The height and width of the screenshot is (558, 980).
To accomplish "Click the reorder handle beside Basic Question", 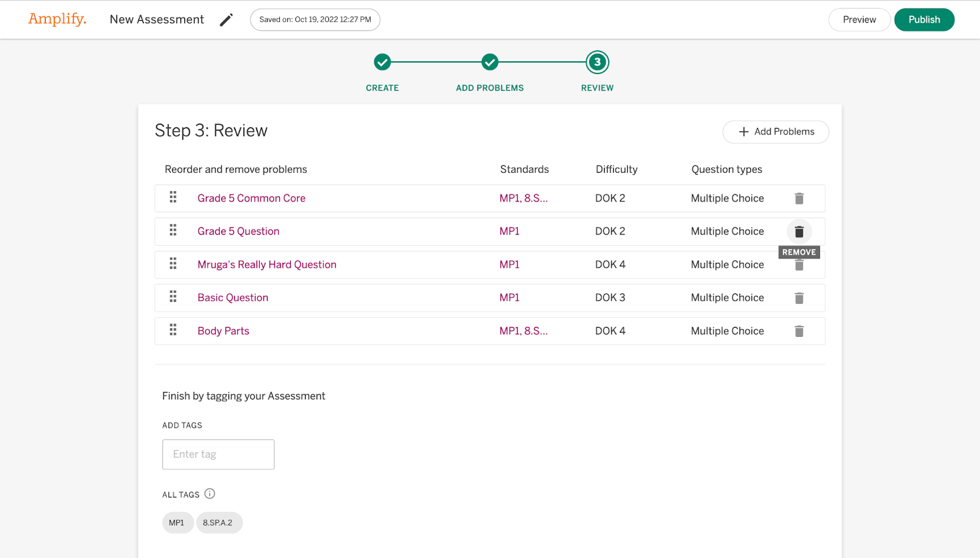I will coord(173,296).
